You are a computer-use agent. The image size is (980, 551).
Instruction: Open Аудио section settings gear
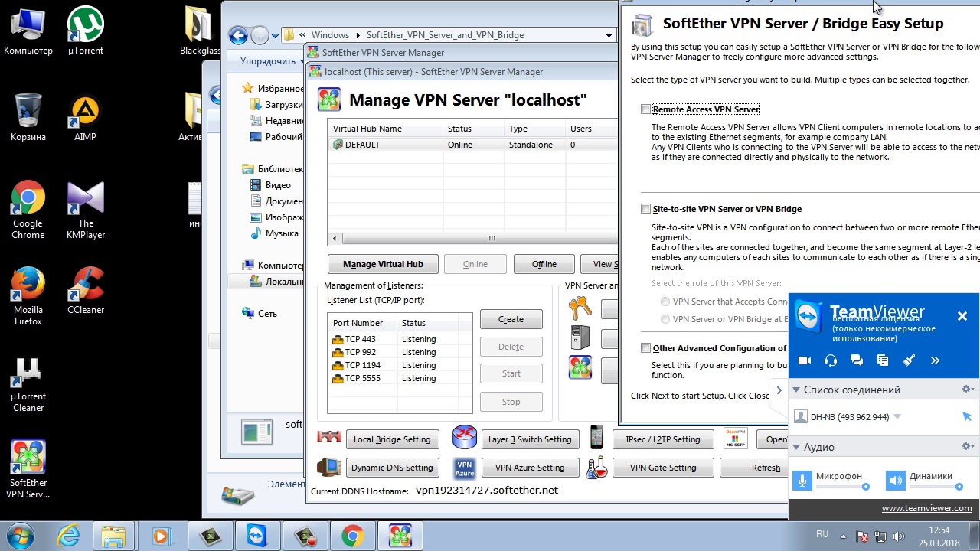968,446
